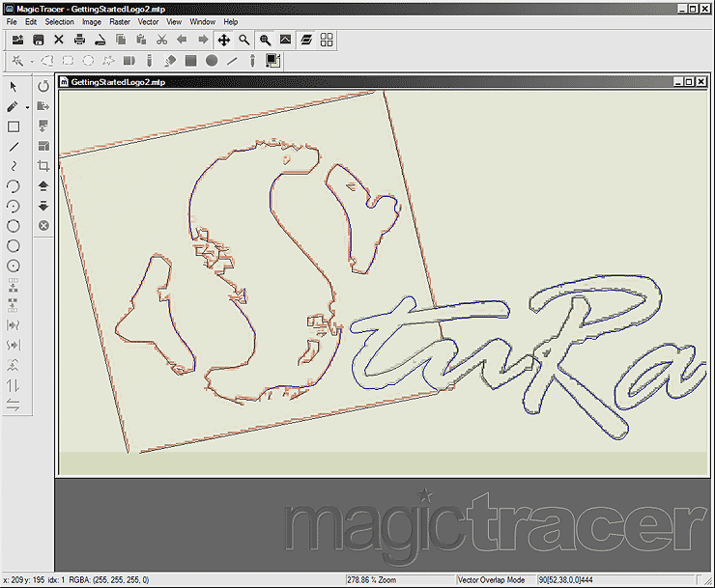This screenshot has width=715, height=588.
Task: Click the open file toolbar icon
Action: click(17, 41)
